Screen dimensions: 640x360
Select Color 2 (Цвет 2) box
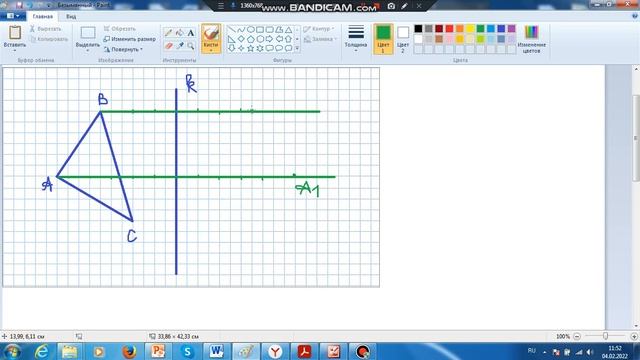[403, 39]
